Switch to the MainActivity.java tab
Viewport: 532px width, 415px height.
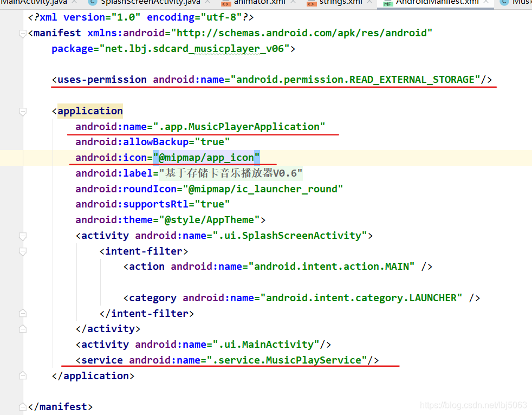[x=33, y=2]
